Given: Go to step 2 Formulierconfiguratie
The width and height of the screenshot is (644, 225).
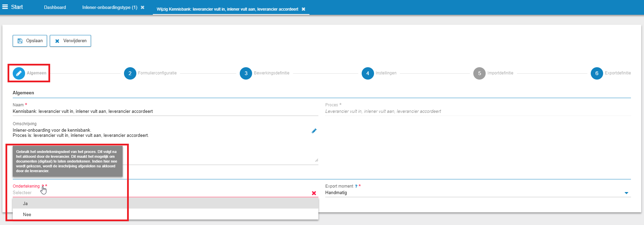Looking at the screenshot, I should (x=130, y=73).
